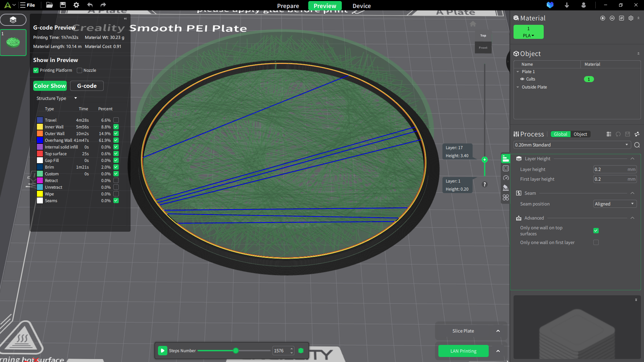Toggle visibility eye for Cults object
The width and height of the screenshot is (644, 362).
point(522,79)
